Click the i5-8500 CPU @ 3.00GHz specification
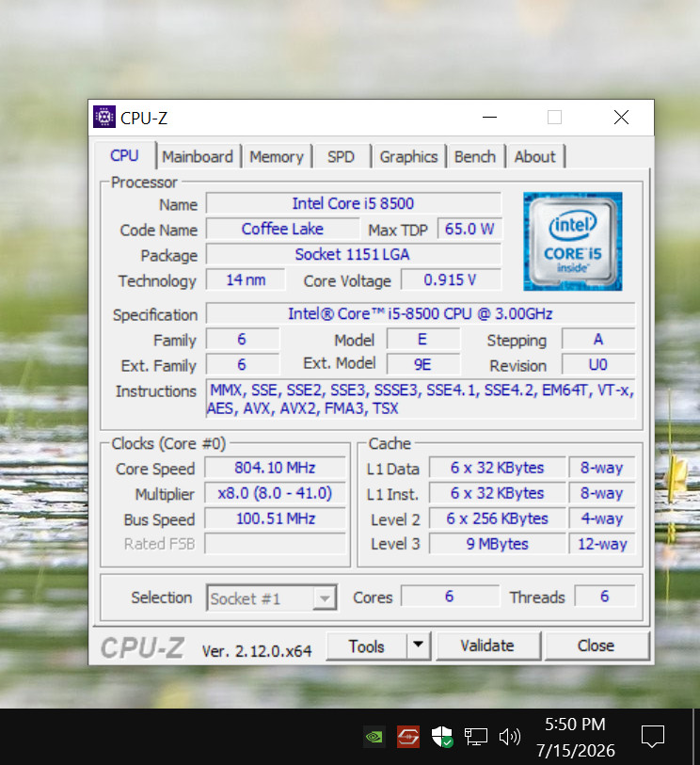 click(421, 313)
